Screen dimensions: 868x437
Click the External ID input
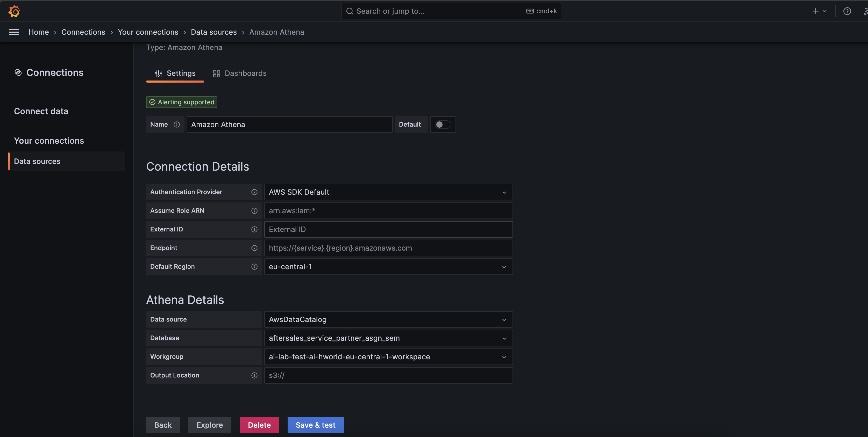click(x=388, y=229)
